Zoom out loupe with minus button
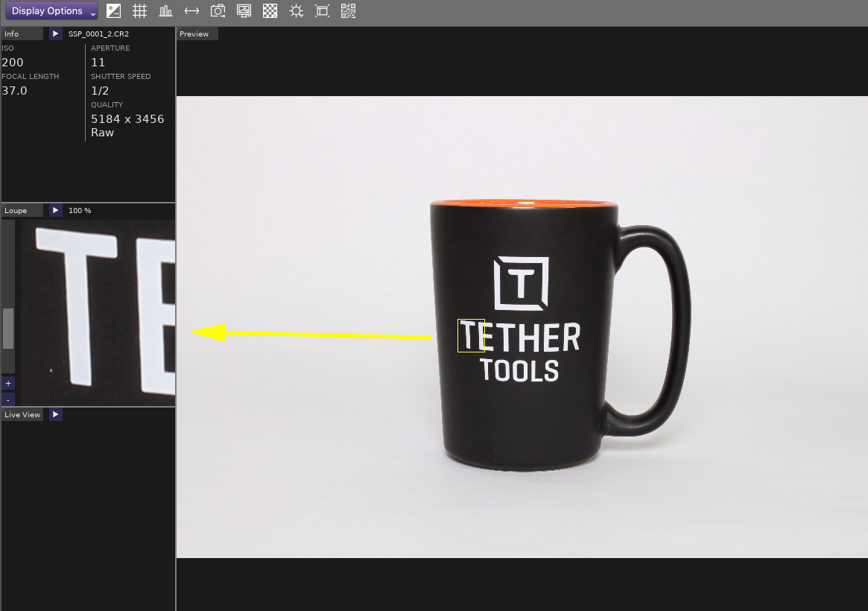 click(8, 399)
